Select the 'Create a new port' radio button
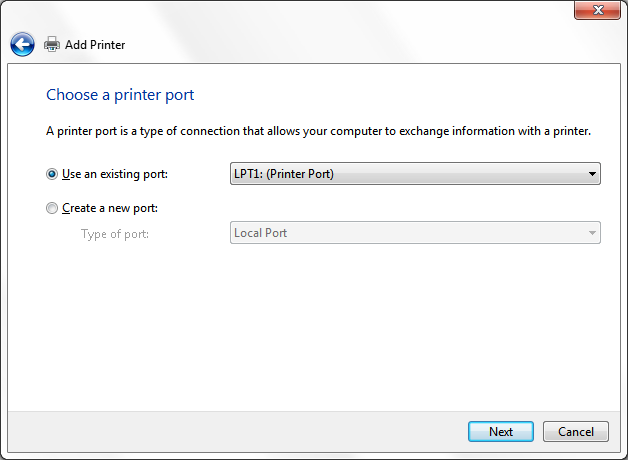The image size is (628, 460). (52, 208)
